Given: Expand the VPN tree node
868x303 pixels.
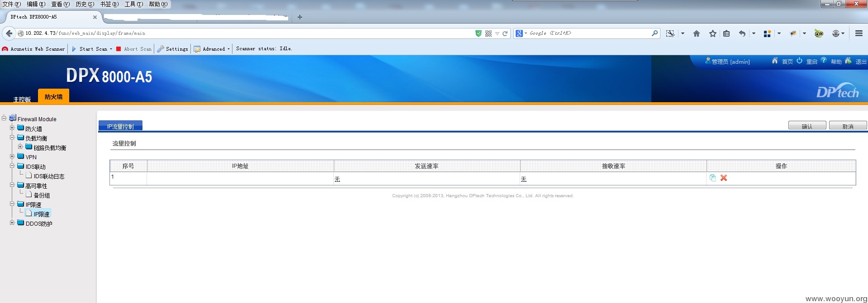Looking at the screenshot, I should pos(12,156).
